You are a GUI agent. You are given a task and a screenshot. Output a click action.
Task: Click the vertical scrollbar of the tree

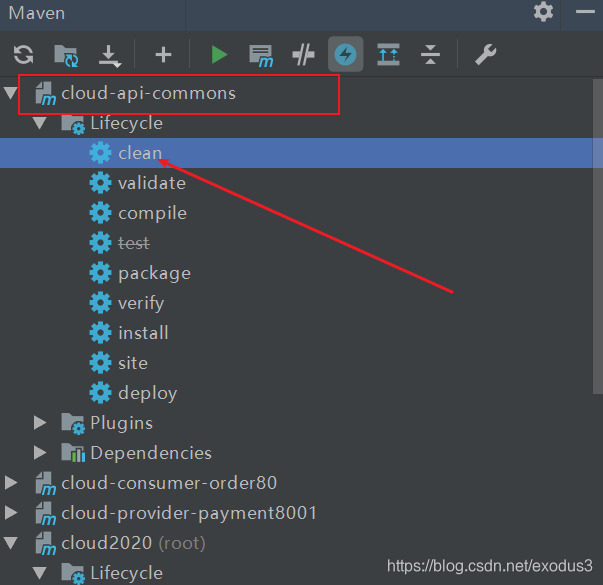pyautogui.click(x=598, y=236)
